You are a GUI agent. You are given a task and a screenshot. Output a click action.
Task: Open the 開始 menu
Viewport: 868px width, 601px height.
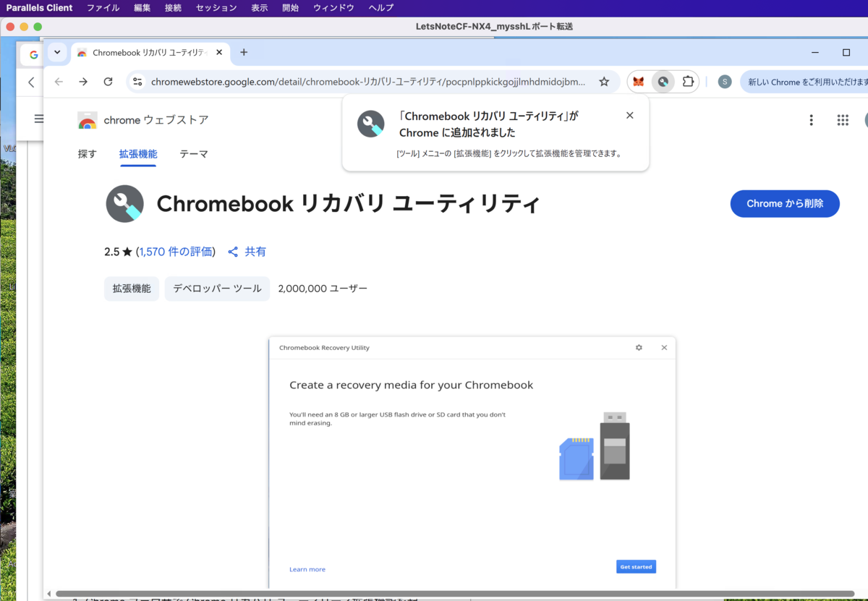pos(291,8)
